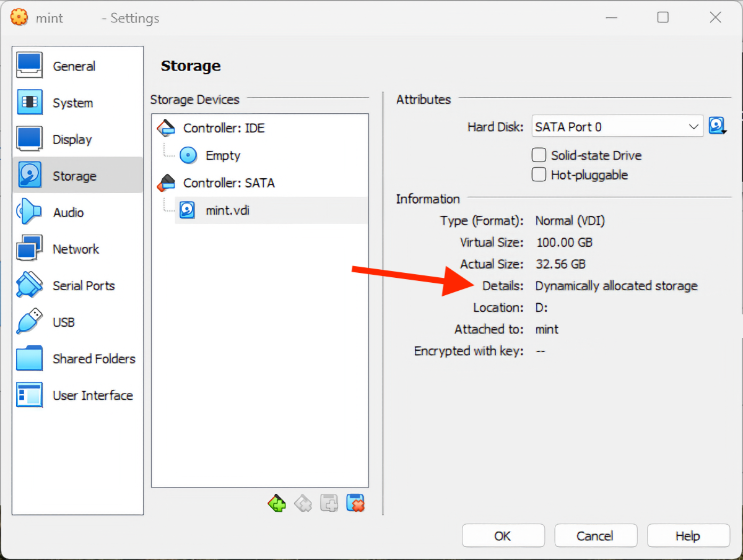
Task: Open the System settings category
Action: [x=78, y=103]
